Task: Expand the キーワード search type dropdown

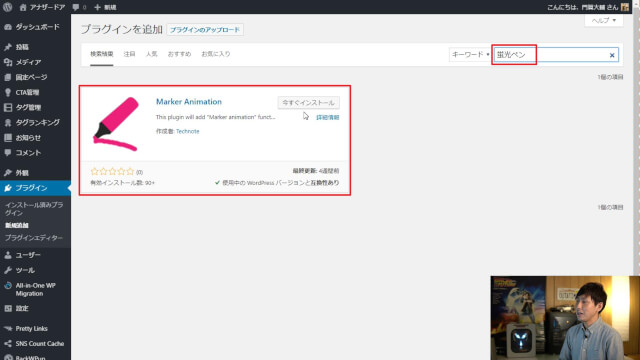Action: (470, 54)
